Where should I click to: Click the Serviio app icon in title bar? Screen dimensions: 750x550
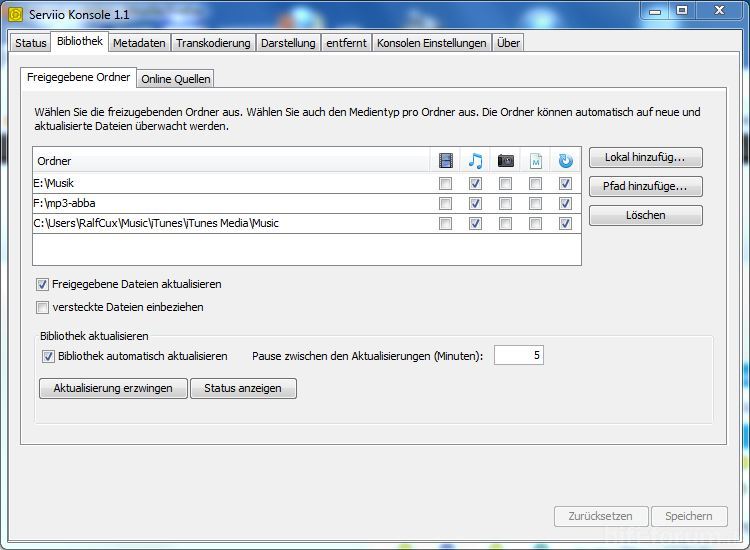click(15, 13)
